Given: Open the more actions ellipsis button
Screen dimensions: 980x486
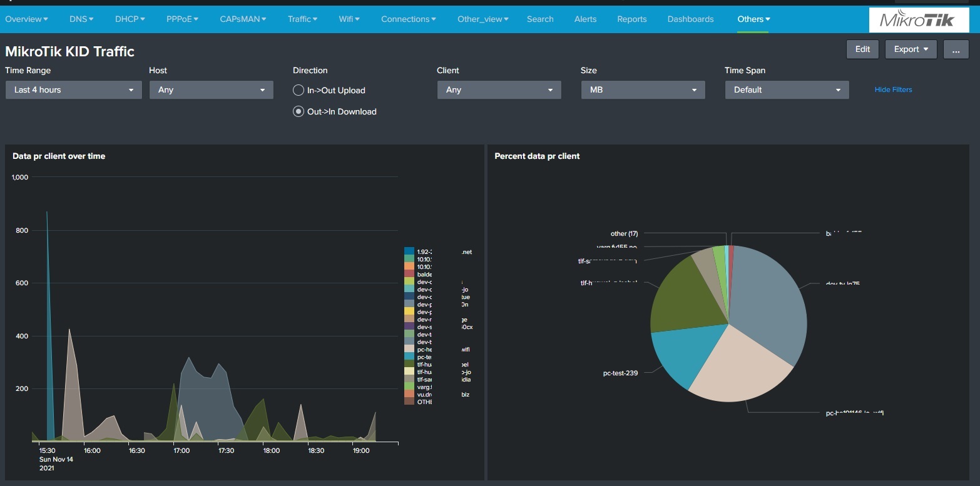Looking at the screenshot, I should tap(956, 49).
